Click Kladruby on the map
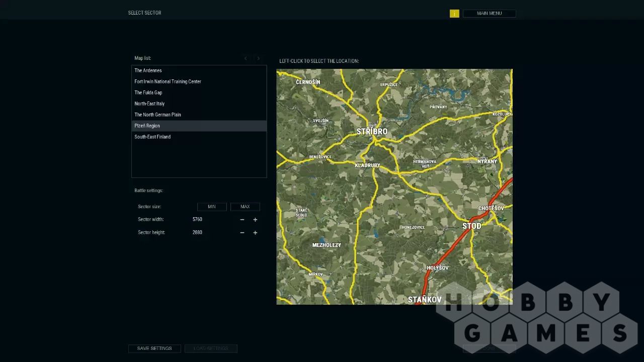Image resolution: width=644 pixels, height=362 pixels. 367,165
